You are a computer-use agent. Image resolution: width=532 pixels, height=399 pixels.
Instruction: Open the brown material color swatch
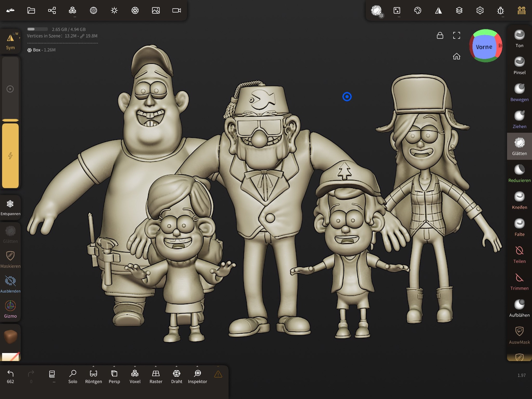point(11,337)
